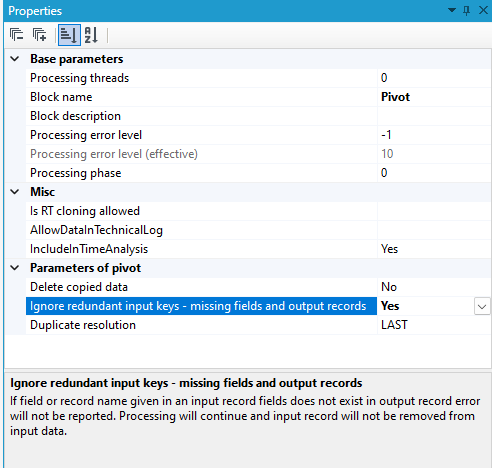Collapse the Misc section

tap(15, 192)
